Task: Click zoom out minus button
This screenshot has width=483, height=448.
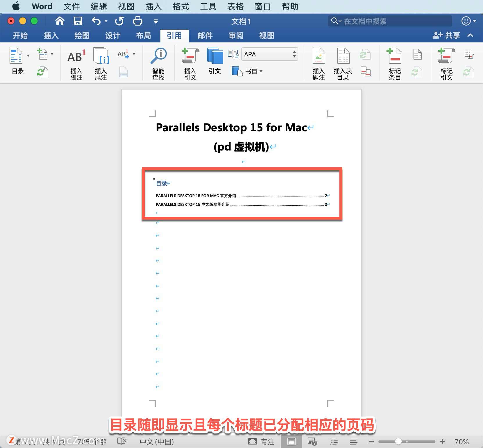Action: point(371,442)
